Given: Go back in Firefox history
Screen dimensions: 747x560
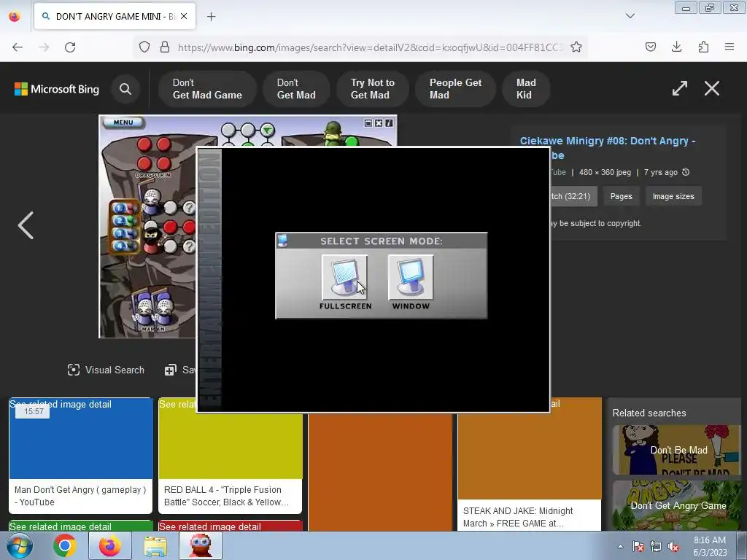Looking at the screenshot, I should 18,47.
